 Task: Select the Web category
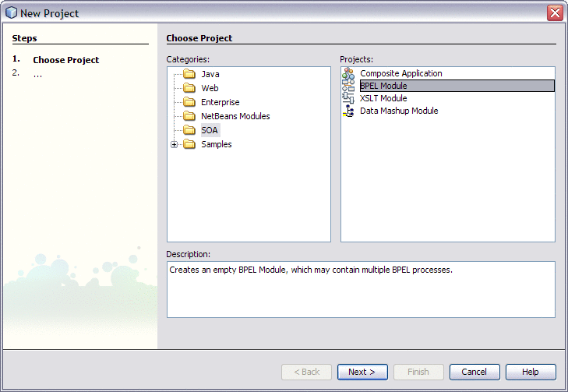[210, 88]
